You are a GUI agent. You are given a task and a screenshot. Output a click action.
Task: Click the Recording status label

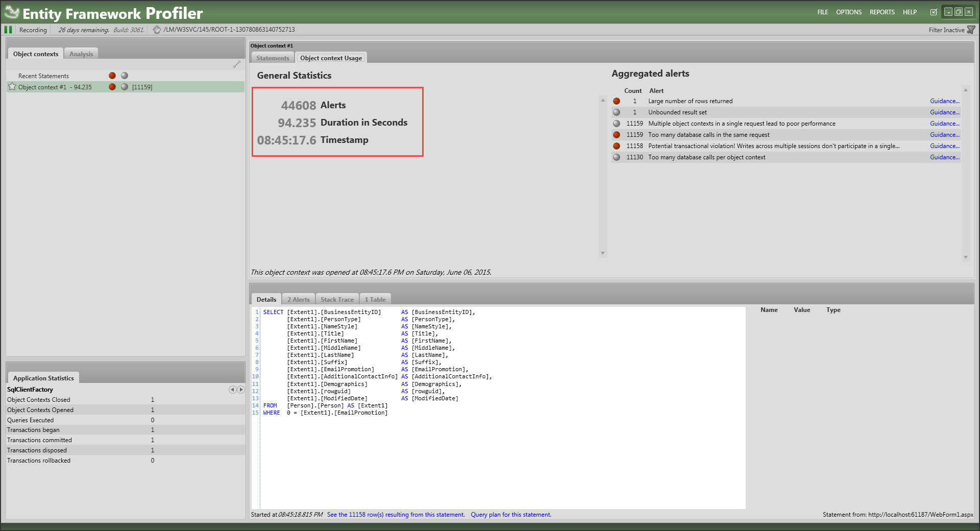(x=33, y=30)
